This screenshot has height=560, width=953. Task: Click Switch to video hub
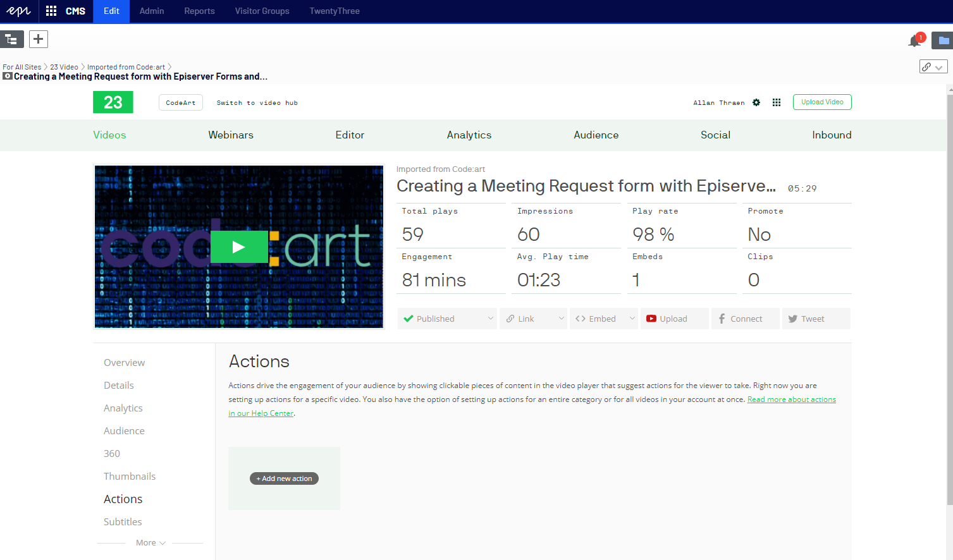[257, 103]
